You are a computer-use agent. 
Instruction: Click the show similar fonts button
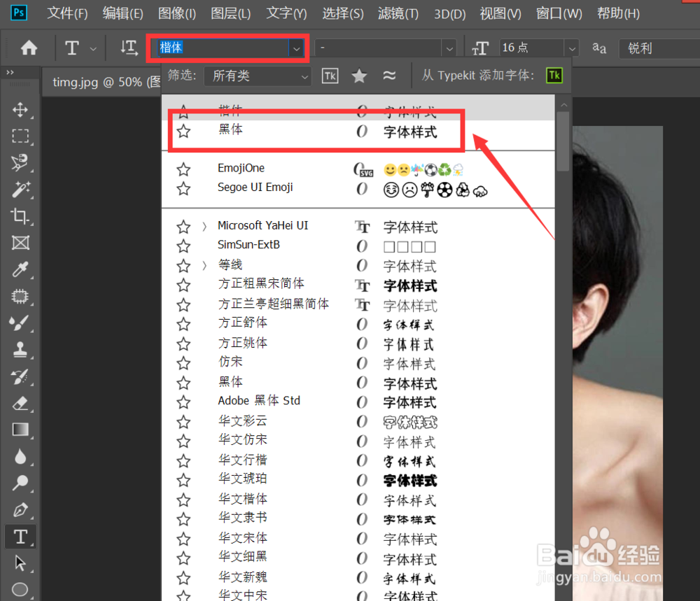390,76
